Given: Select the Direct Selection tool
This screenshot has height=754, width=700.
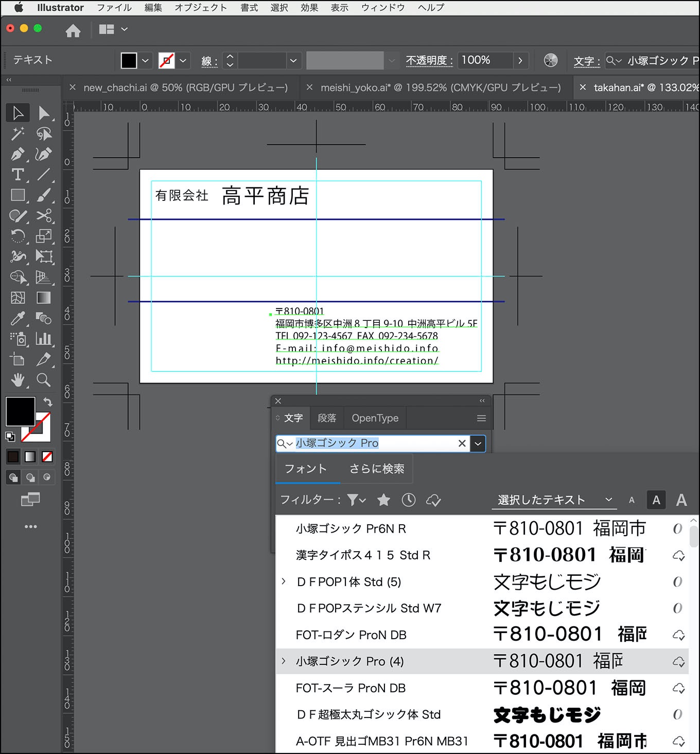Looking at the screenshot, I should (x=44, y=113).
